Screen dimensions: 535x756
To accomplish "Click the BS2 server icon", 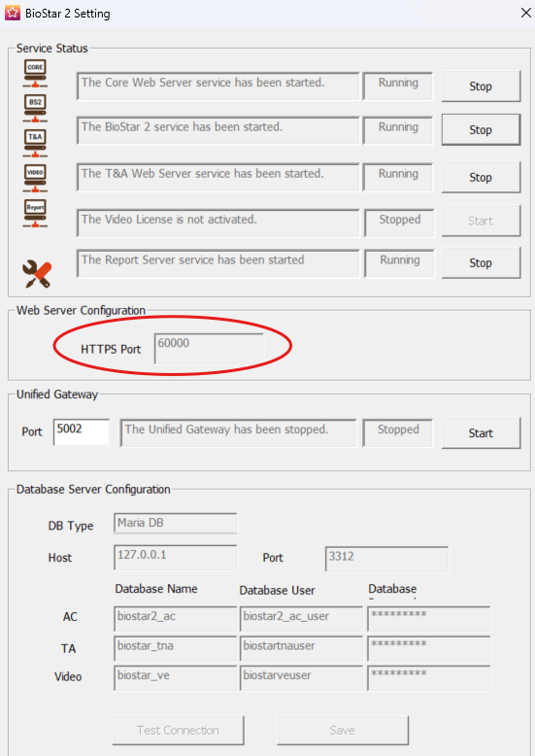I will click(x=35, y=108).
